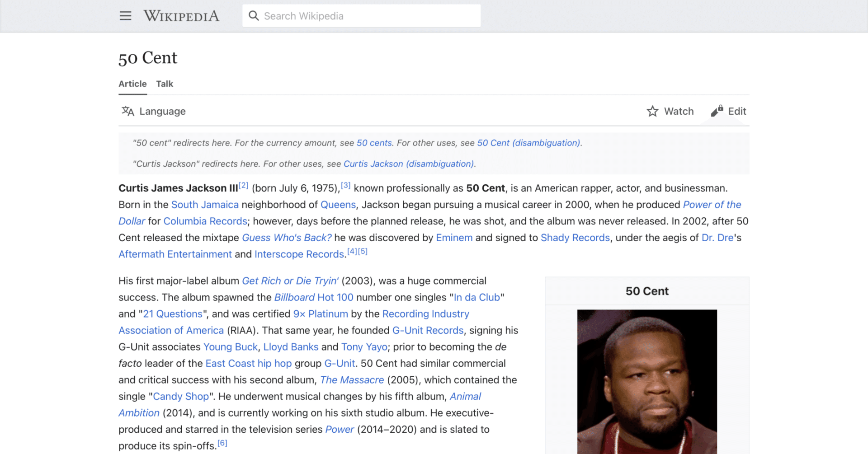Click footnote reference [2] after Curtis James Jackson III

tap(244, 185)
